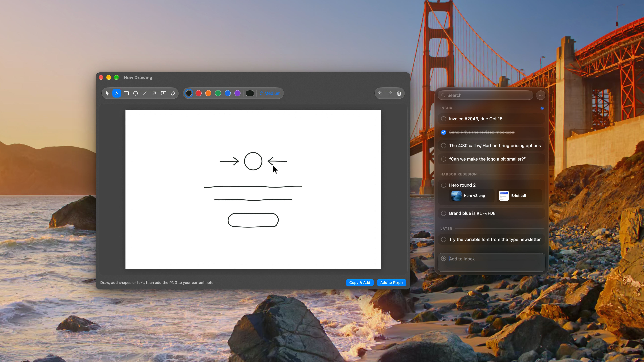Select the Brand blue is #1F4FD8 note text
644x362 pixels.
tap(472, 213)
